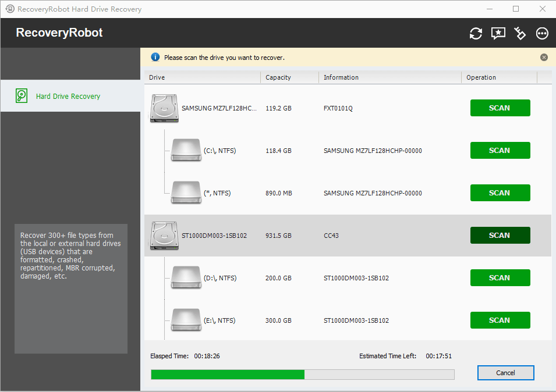Open the Hard Drive Recovery tab
The height and width of the screenshot is (392, 556).
tap(70, 96)
